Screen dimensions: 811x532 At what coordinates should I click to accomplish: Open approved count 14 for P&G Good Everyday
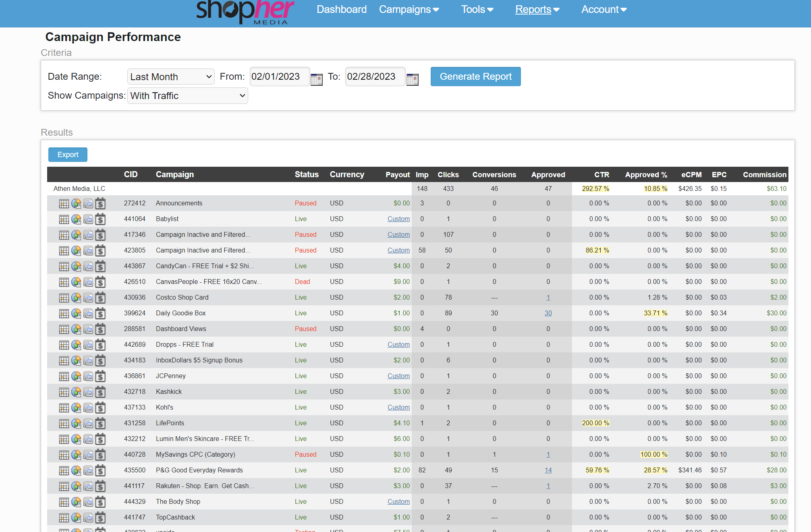(x=548, y=470)
